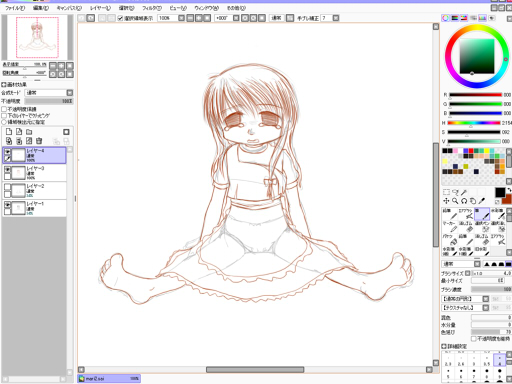Hide レイヤー3 with its eye icon
512x384 pixels.
coord(7,169)
